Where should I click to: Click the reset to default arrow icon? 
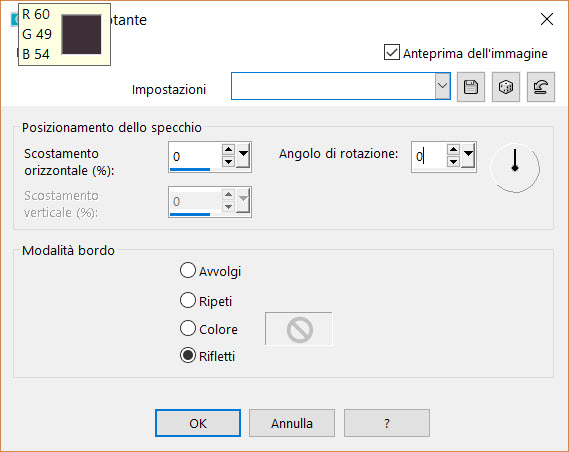pos(541,87)
